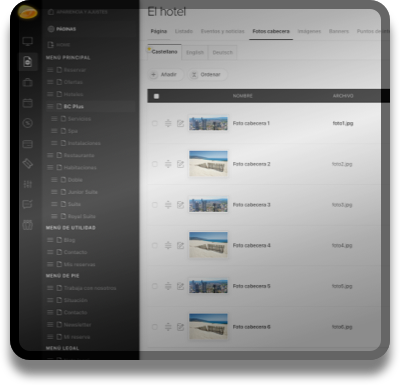Click the Ordenar button
Viewport: 400px width, 385px height.
pos(207,75)
